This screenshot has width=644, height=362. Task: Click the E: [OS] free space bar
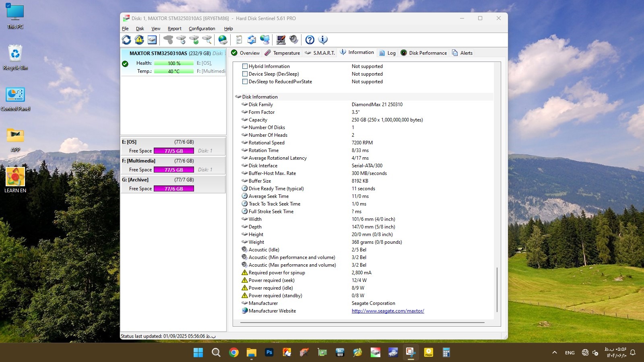174,151
